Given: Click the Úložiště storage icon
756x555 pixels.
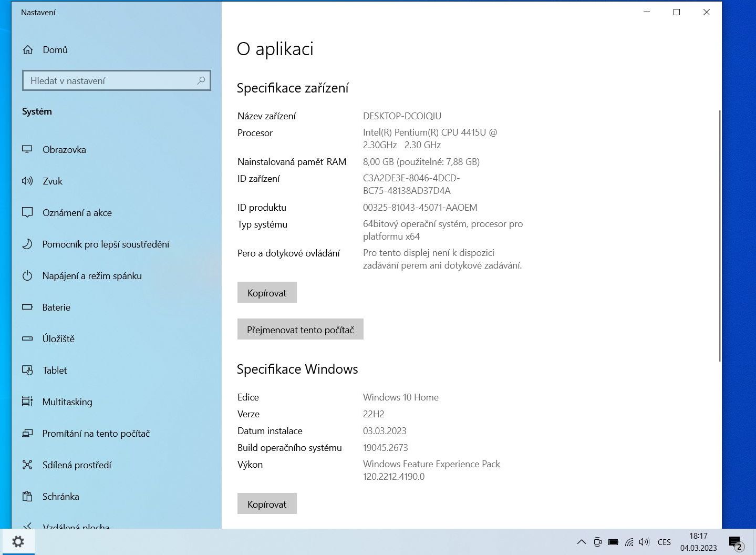Looking at the screenshot, I should pyautogui.click(x=27, y=338).
